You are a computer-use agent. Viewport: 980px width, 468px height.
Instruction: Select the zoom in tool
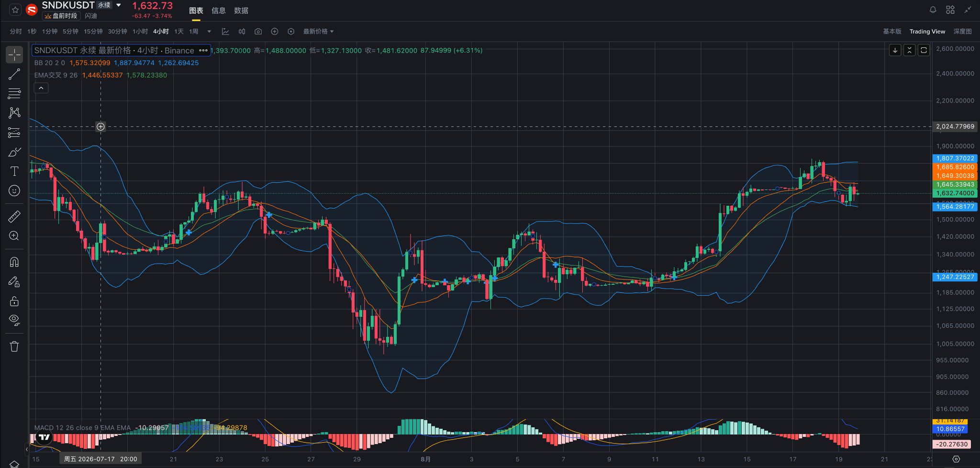(14, 236)
